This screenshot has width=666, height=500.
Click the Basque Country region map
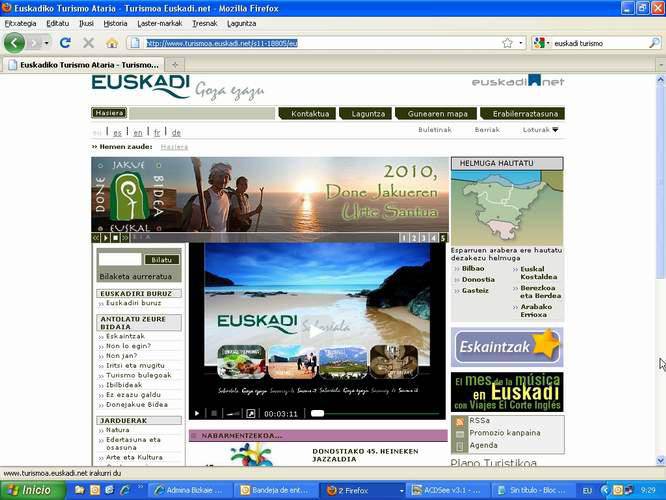coord(507,208)
